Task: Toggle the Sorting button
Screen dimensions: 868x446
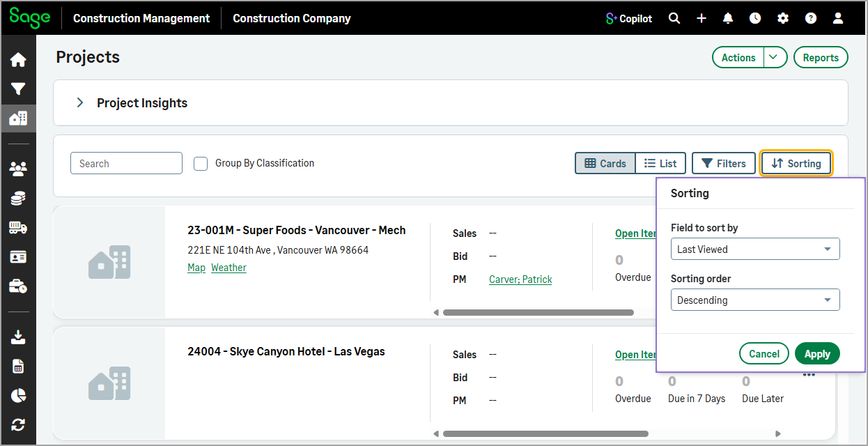Action: pos(796,163)
